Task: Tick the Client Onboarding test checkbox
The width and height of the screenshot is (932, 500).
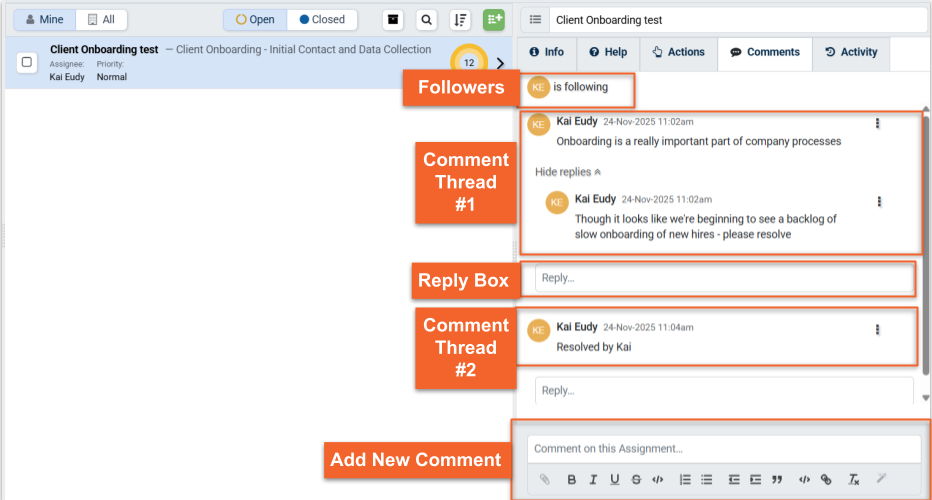Action: [x=27, y=62]
